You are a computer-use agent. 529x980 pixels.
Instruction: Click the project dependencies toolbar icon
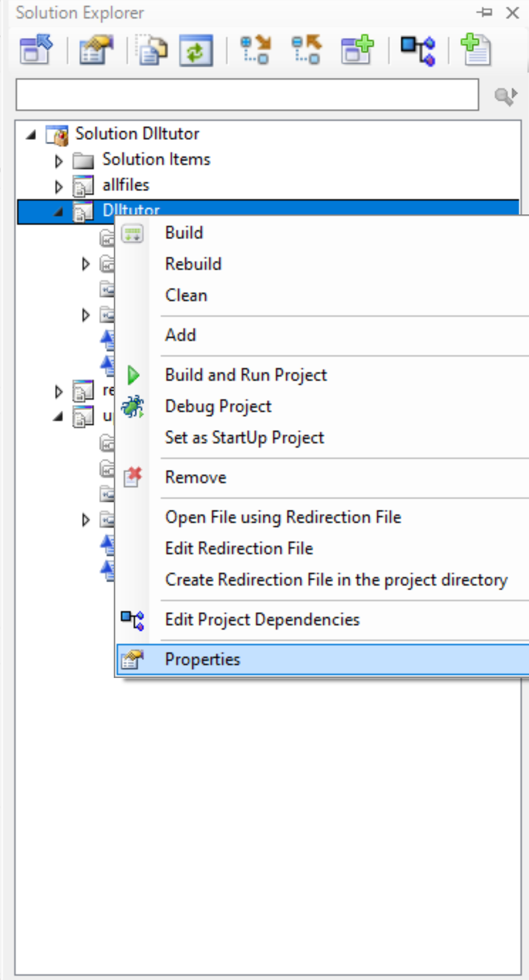click(418, 50)
